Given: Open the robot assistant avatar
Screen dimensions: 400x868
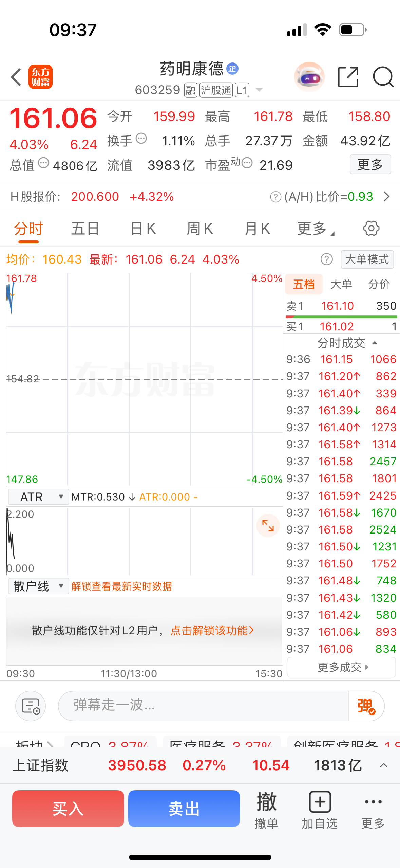Looking at the screenshot, I should (x=309, y=77).
